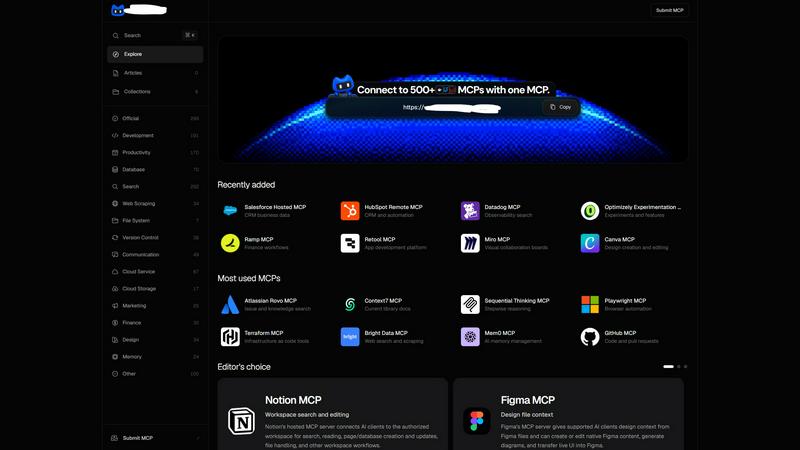Open the Salesforce Hosted MCP icon
The width and height of the screenshot is (800, 450).
click(230, 211)
